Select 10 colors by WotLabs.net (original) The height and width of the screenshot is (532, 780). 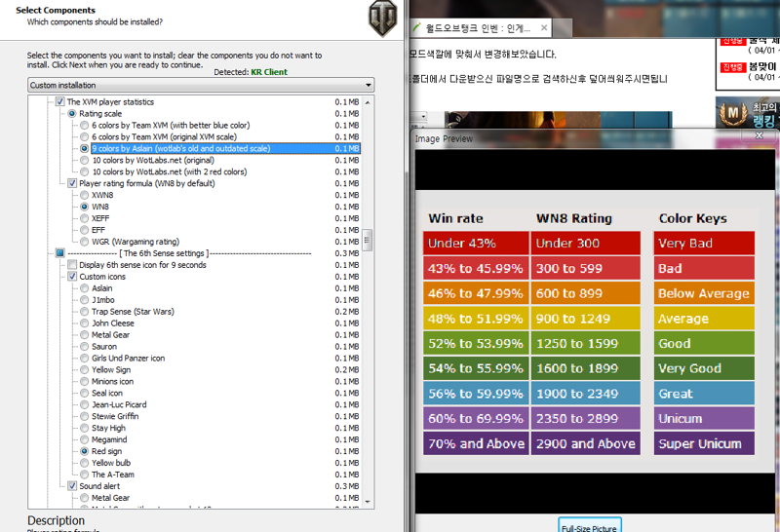[x=85, y=160]
